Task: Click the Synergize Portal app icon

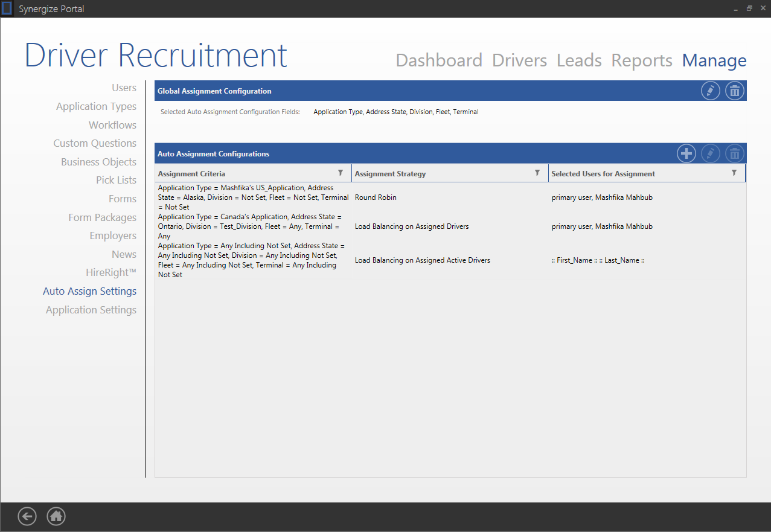Action: 7,8
